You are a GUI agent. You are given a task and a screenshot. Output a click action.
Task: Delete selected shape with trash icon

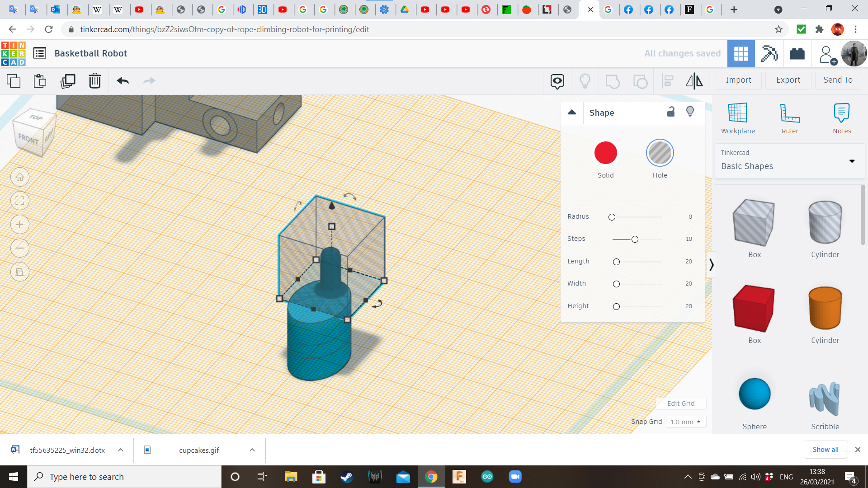[x=94, y=81]
